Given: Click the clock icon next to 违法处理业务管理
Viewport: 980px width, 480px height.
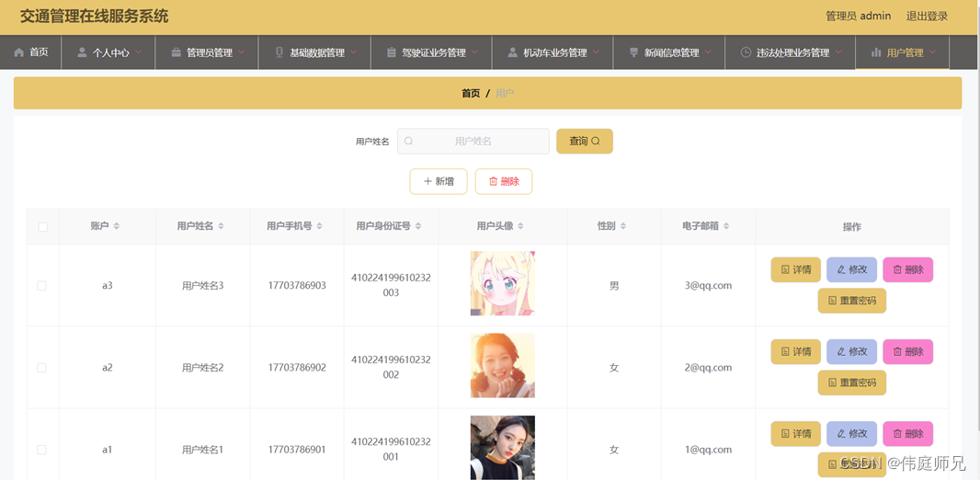Looking at the screenshot, I should click(746, 52).
